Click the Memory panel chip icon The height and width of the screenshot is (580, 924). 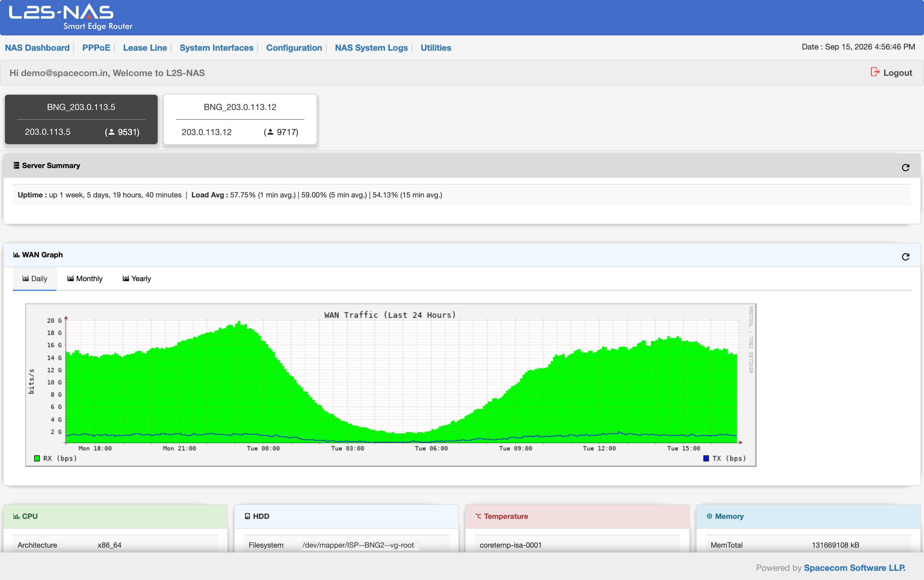click(x=709, y=516)
